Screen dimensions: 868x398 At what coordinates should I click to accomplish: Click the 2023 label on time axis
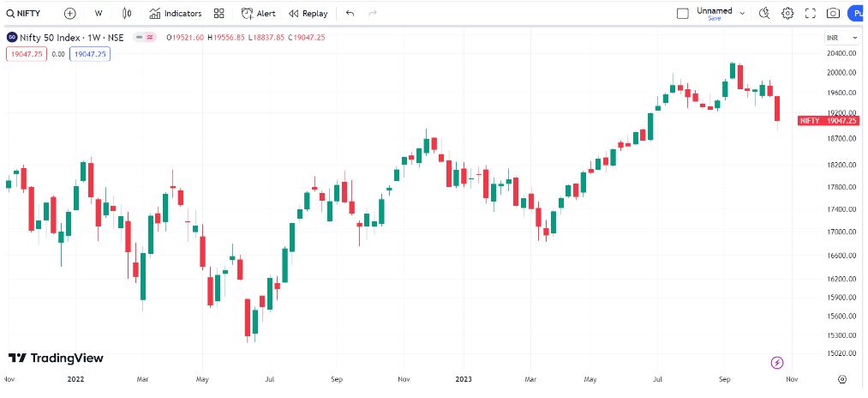tap(464, 379)
